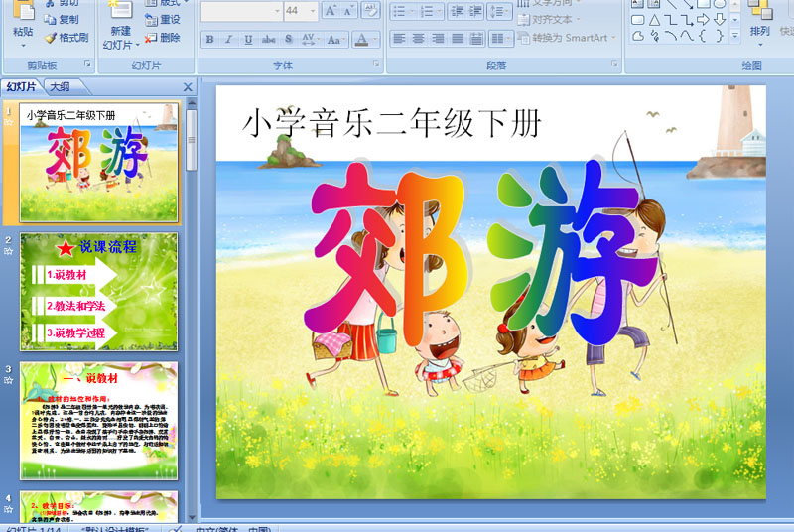Open the 字体 dialog launcher
The width and height of the screenshot is (794, 532).
pos(376,64)
